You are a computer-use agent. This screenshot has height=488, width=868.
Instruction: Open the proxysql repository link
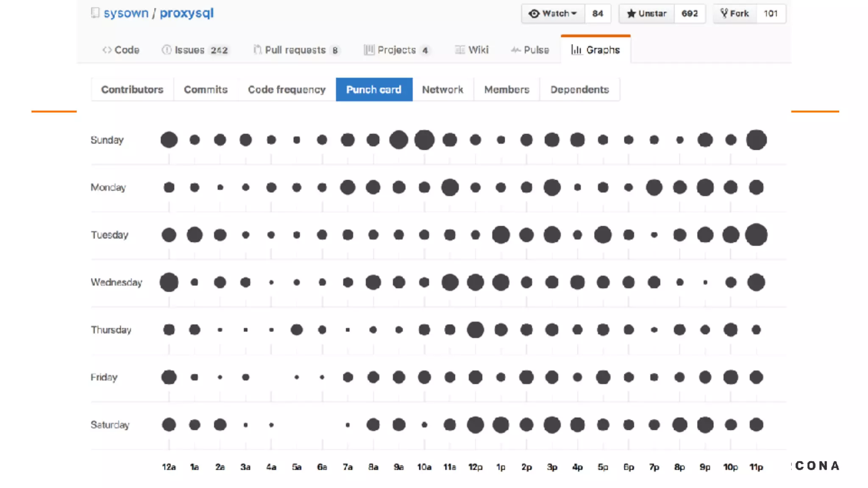point(186,13)
